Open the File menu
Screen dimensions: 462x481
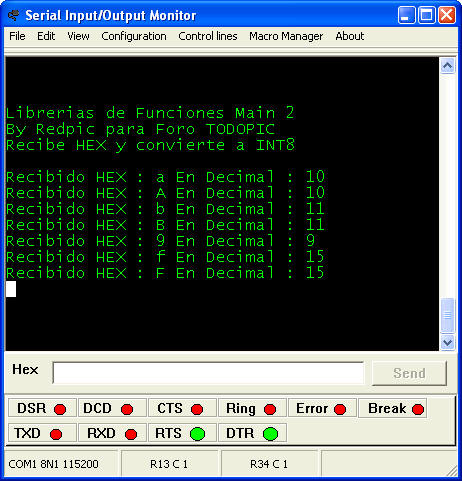[17, 36]
